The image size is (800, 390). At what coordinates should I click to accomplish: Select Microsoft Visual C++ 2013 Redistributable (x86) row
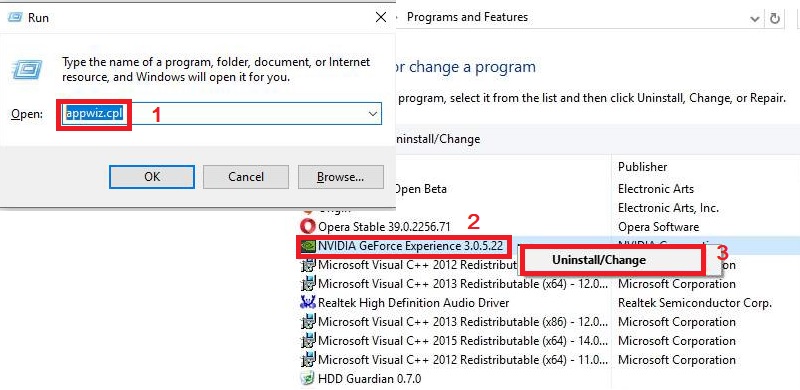(x=463, y=322)
